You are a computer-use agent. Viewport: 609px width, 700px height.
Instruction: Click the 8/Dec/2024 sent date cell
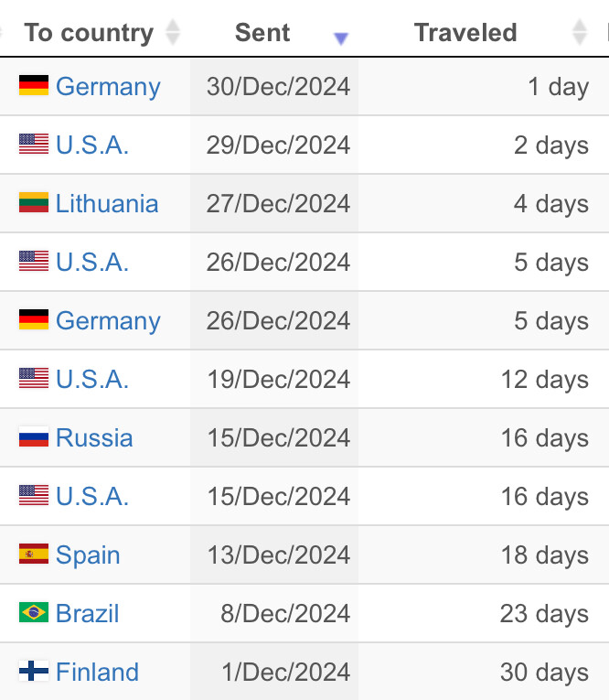[285, 613]
